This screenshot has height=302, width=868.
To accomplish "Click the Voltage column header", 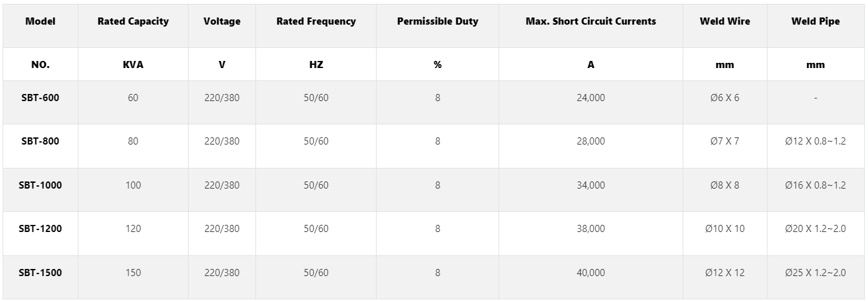I will click(222, 21).
